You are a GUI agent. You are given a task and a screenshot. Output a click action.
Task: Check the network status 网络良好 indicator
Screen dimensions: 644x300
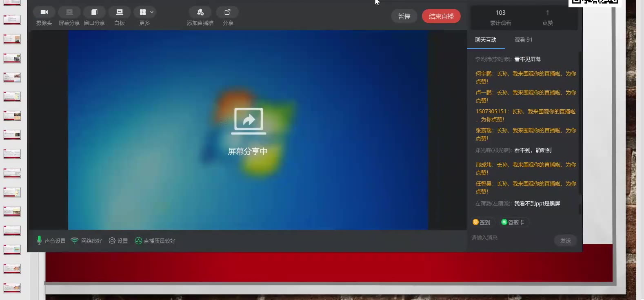click(86, 241)
